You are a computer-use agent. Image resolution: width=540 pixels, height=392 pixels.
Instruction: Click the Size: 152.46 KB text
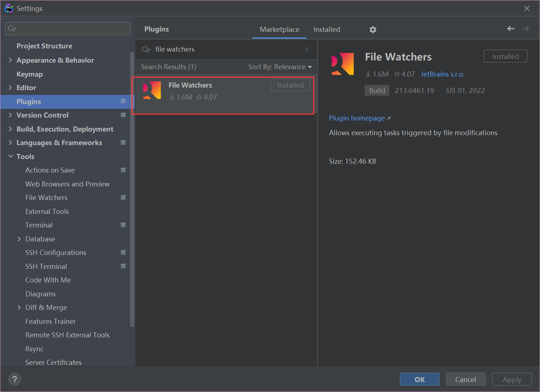[x=352, y=161]
